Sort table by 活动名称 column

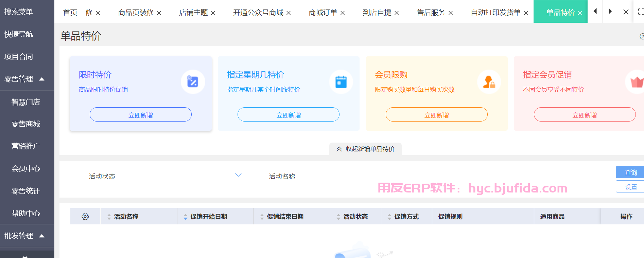pos(109,217)
